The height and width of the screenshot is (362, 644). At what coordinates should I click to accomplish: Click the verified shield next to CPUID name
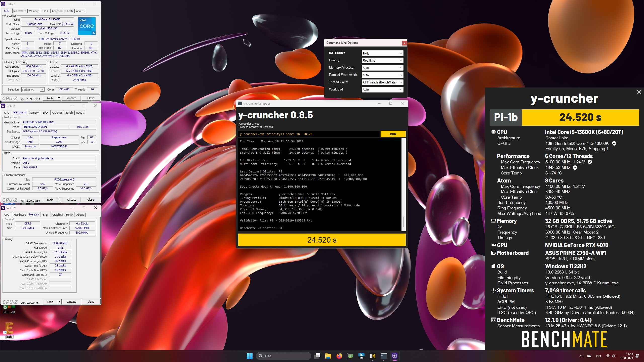click(x=614, y=143)
